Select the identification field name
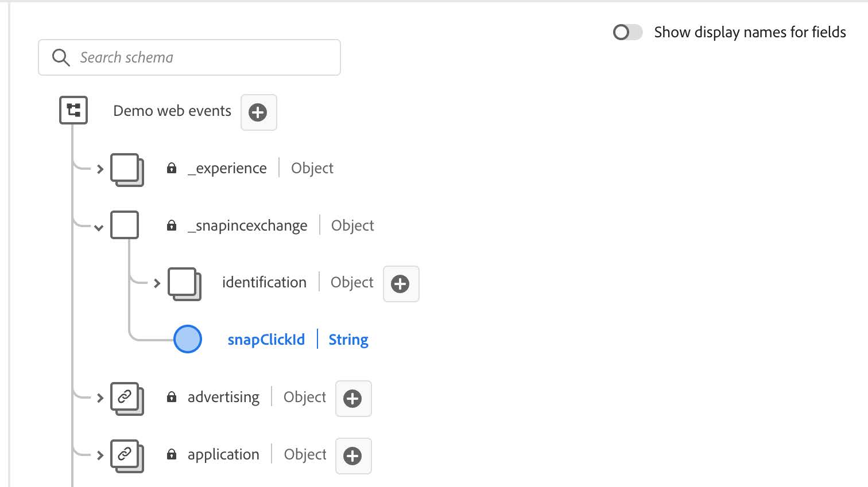 click(x=264, y=283)
